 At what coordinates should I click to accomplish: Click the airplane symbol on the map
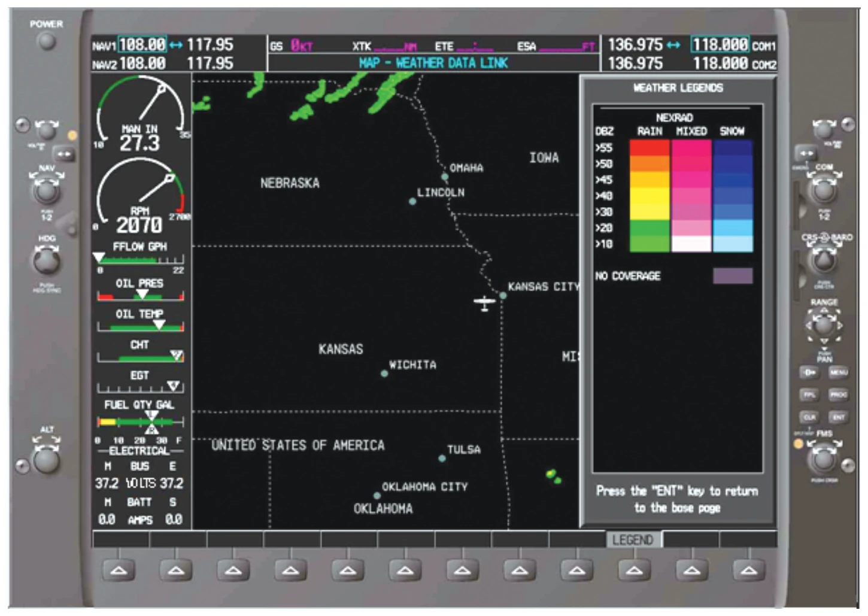point(484,304)
